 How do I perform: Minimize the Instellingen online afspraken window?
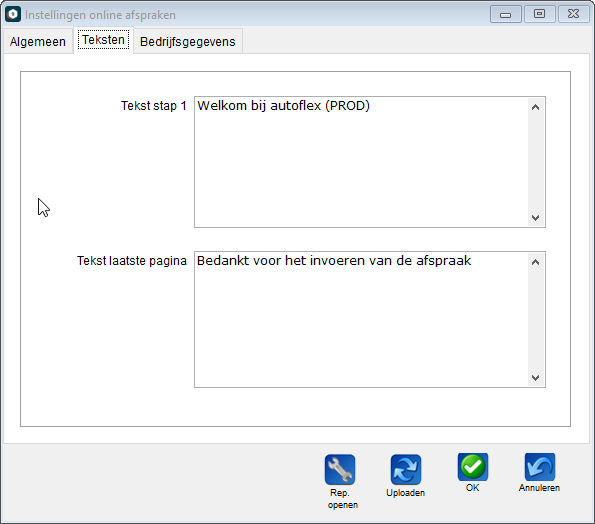505,14
